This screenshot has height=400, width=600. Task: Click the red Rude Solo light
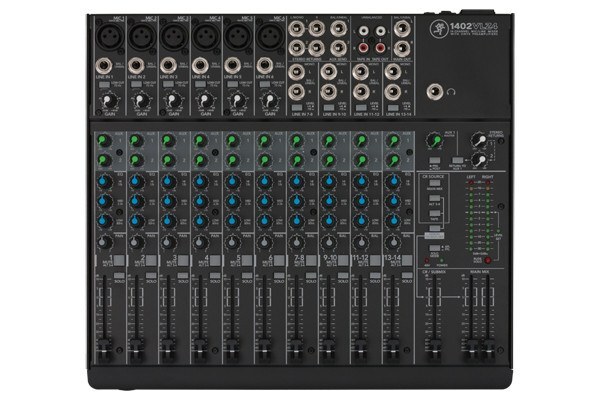click(x=488, y=260)
